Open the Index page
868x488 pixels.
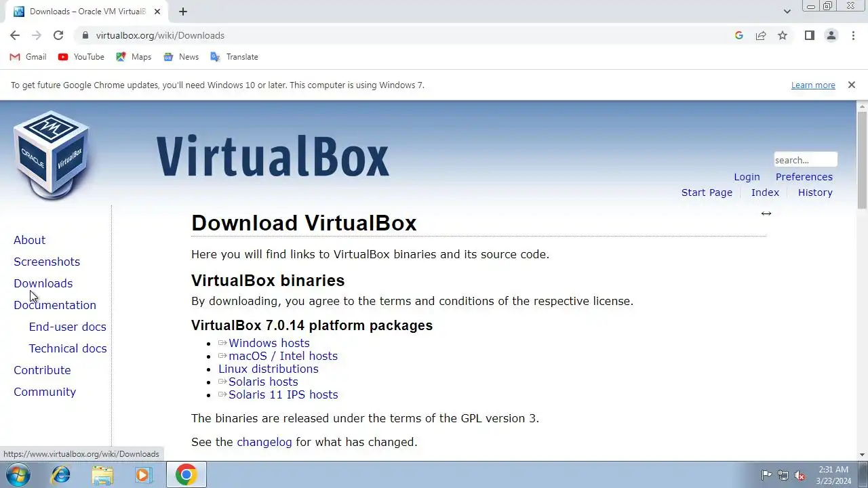tap(765, 192)
